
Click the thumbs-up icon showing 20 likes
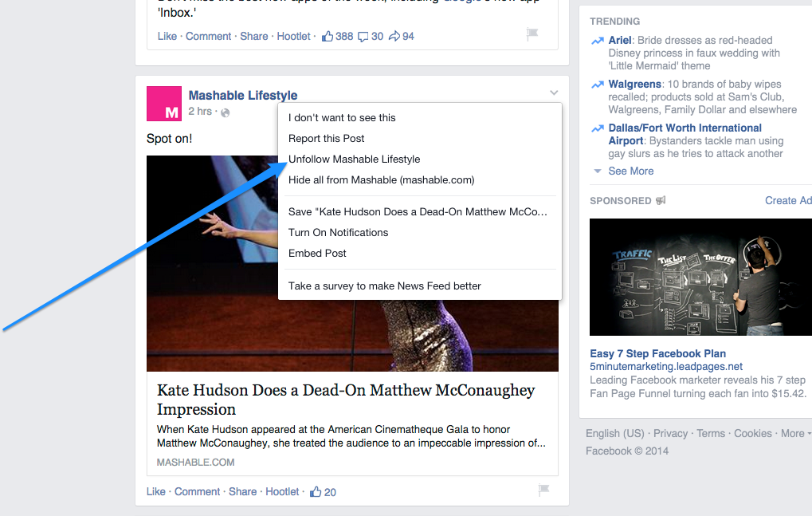point(316,491)
